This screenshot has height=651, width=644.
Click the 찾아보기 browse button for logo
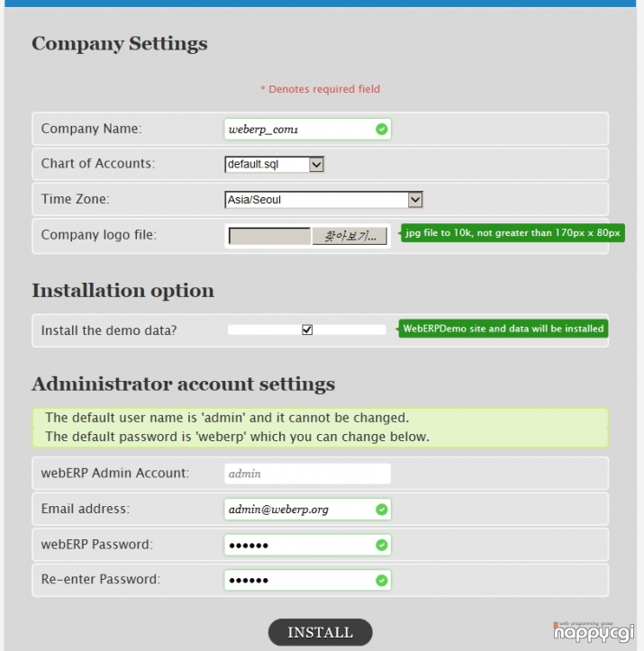(x=349, y=236)
